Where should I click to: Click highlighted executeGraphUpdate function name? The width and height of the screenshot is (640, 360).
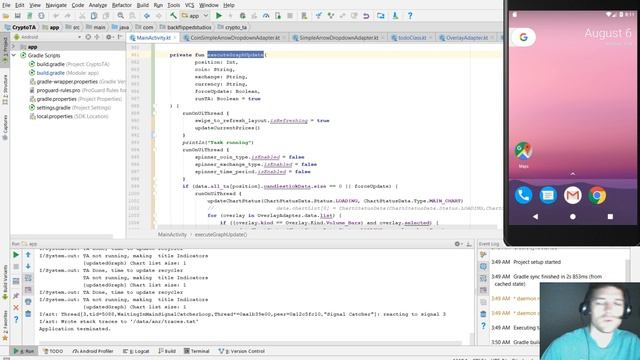pyautogui.click(x=235, y=55)
